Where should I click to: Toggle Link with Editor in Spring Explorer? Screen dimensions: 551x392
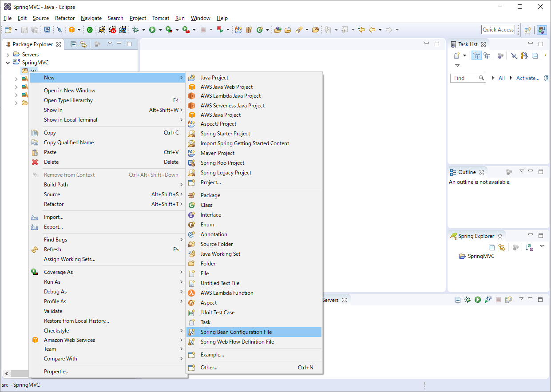tap(502, 247)
